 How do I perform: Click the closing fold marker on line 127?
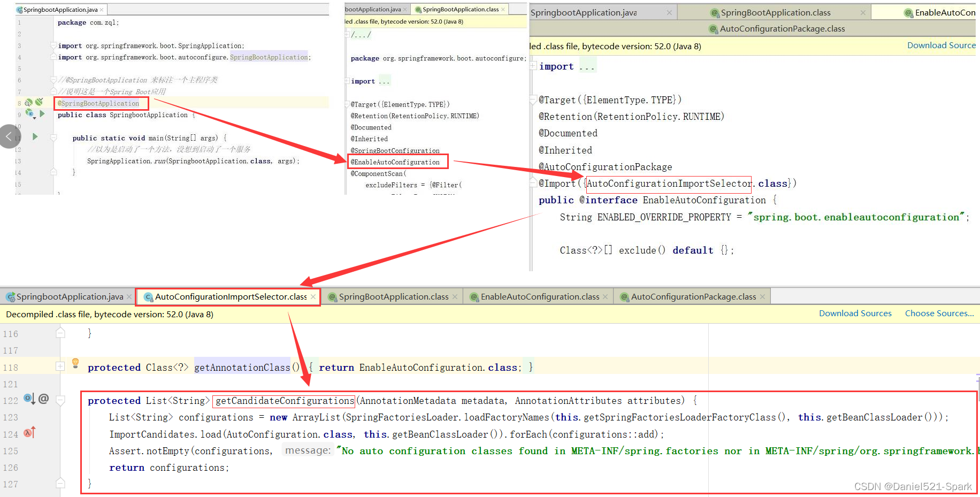click(60, 483)
